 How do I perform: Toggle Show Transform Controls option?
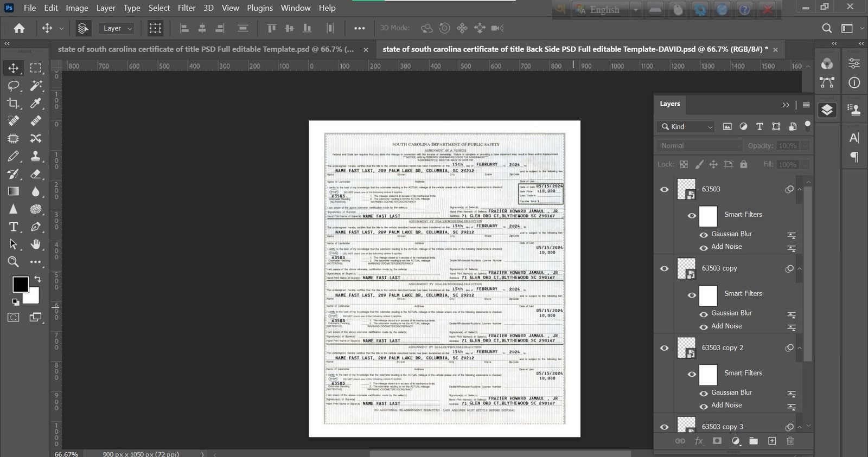coord(155,28)
